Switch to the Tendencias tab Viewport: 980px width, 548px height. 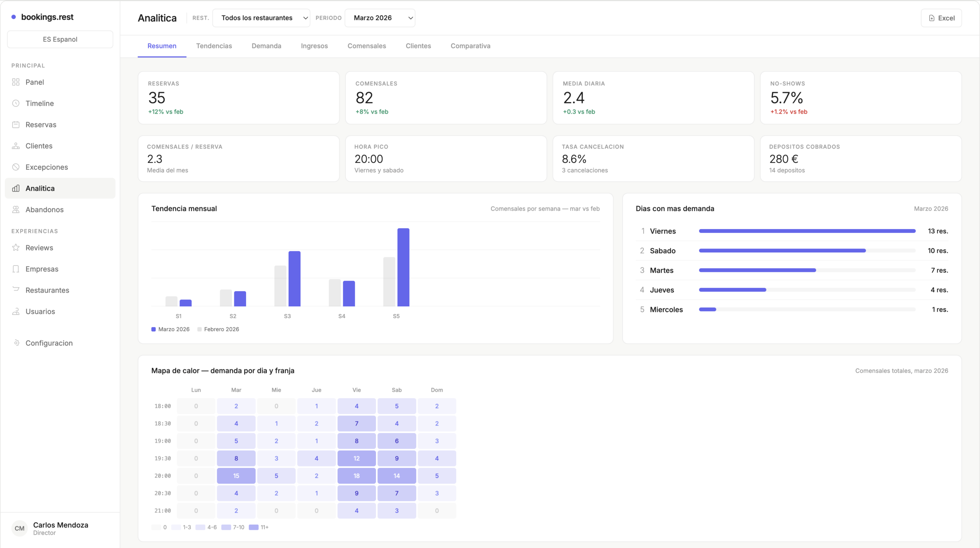(x=214, y=46)
